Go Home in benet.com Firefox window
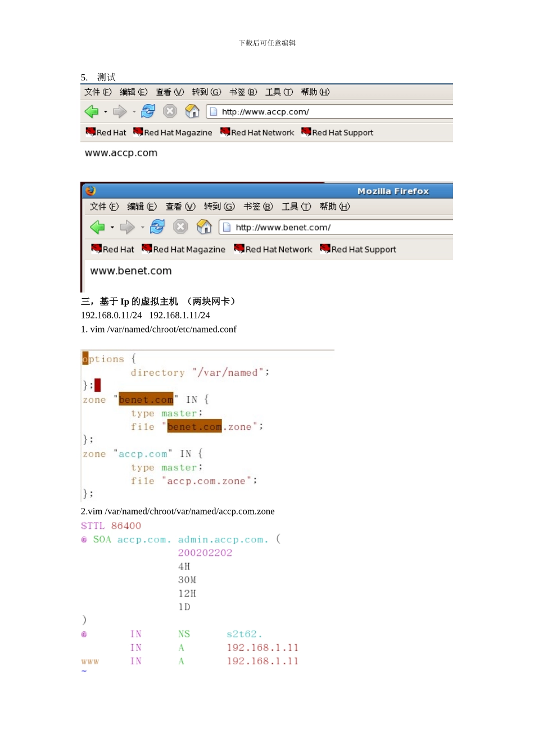The height and width of the screenshot is (756, 534). pos(204,227)
